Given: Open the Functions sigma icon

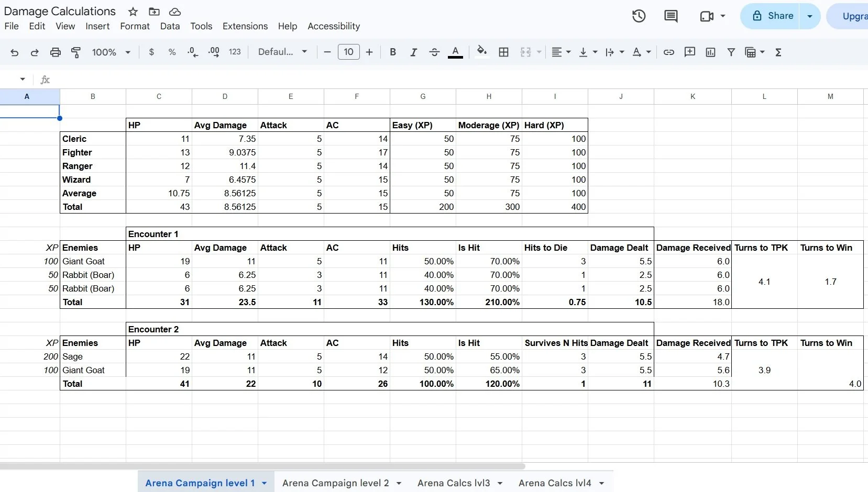Looking at the screenshot, I should [778, 52].
